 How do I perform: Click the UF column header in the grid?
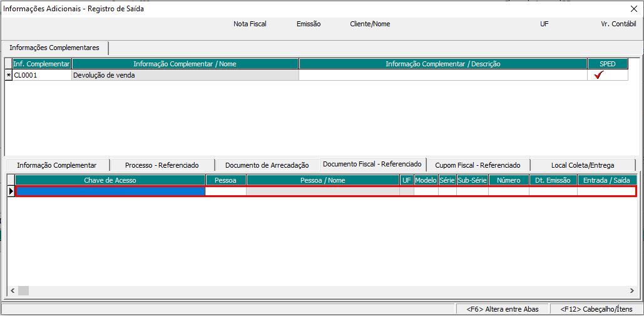(x=407, y=180)
